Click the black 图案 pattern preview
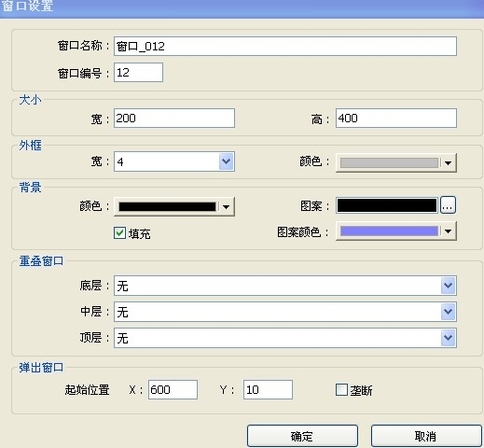This screenshot has width=484, height=448. pyautogui.click(x=387, y=205)
